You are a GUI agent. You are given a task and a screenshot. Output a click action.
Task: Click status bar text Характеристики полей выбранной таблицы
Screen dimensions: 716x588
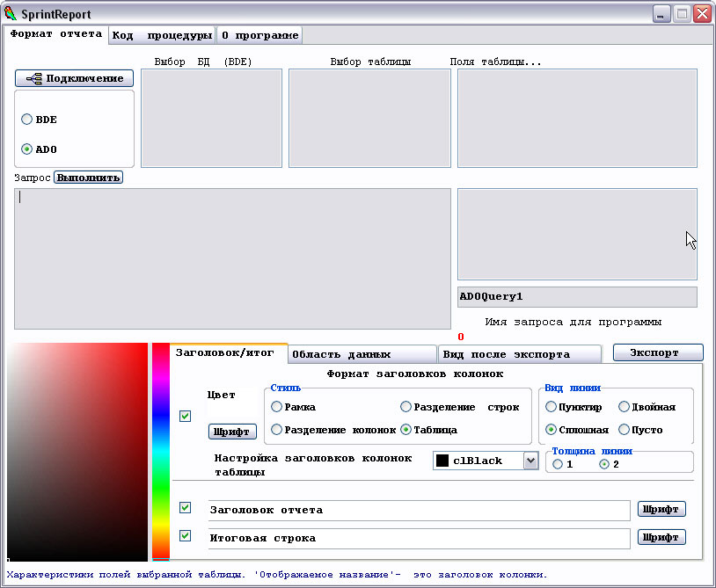pos(126,575)
